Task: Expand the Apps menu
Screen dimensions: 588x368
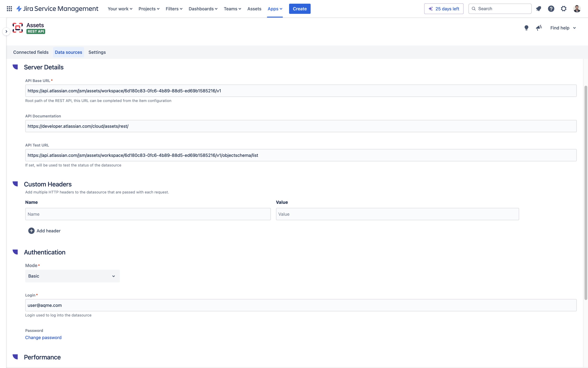Action: [275, 9]
